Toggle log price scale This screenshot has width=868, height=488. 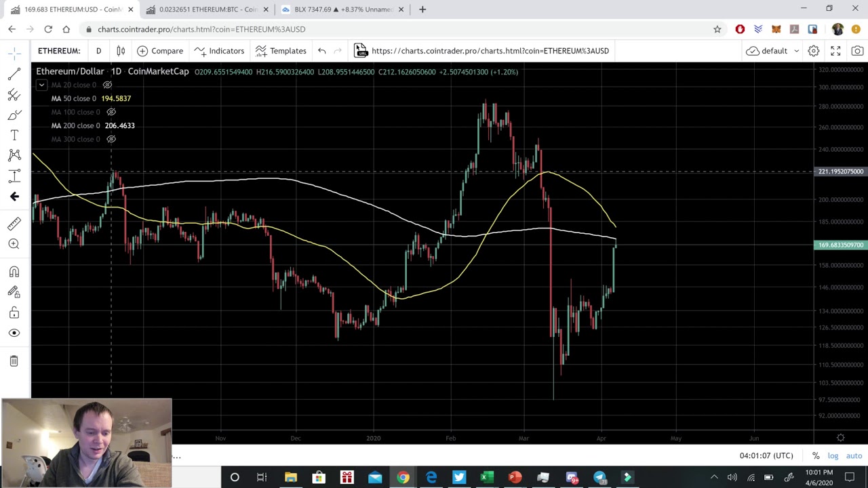click(833, 455)
